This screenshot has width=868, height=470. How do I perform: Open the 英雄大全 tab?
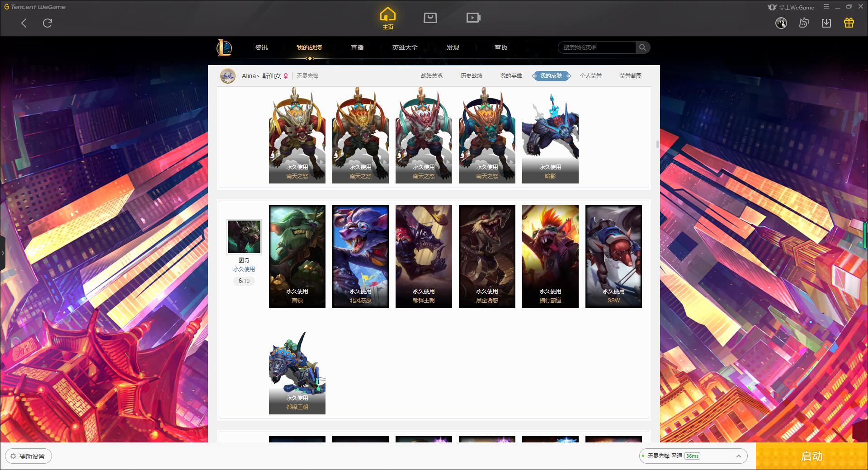(405, 47)
